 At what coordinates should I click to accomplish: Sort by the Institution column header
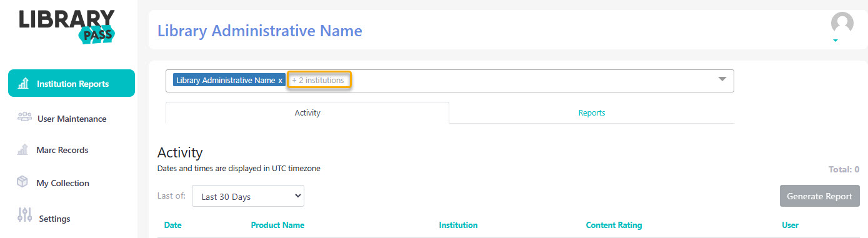click(x=458, y=225)
